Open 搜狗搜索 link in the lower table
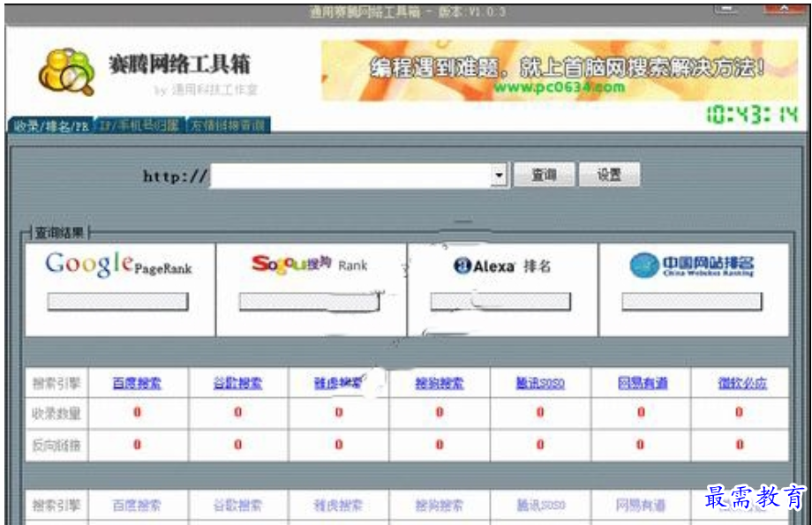 440,505
